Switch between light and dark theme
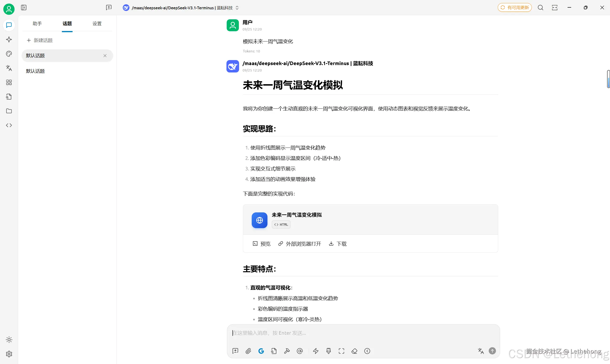610x364 pixels. tap(9, 340)
